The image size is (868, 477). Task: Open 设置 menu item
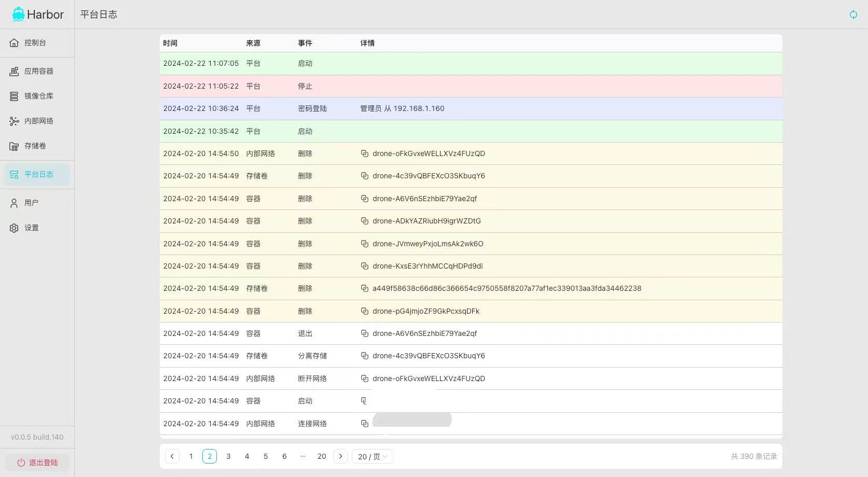point(37,228)
